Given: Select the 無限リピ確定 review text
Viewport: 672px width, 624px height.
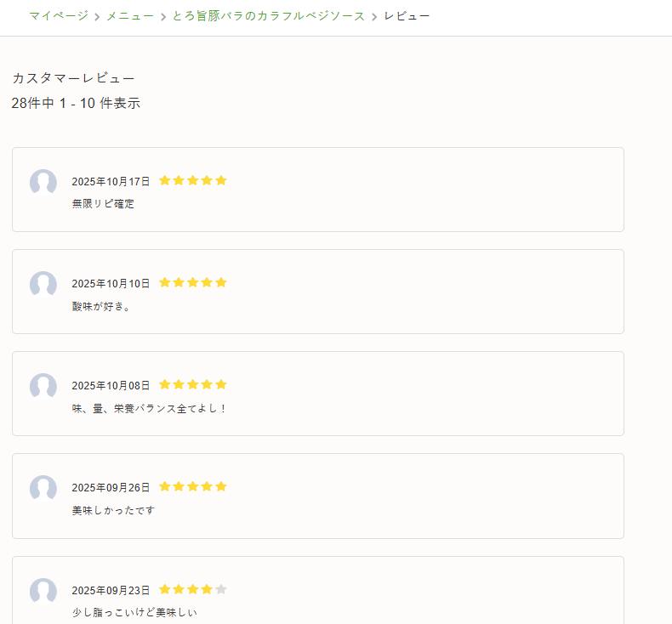Looking at the screenshot, I should 103,204.
